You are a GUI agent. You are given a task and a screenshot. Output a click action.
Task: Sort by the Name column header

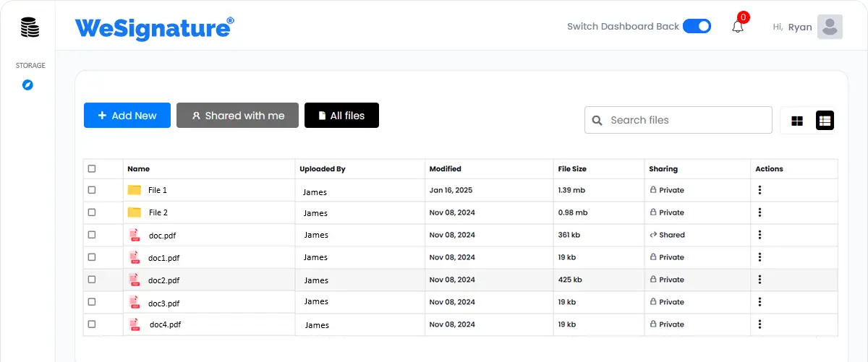(x=138, y=169)
